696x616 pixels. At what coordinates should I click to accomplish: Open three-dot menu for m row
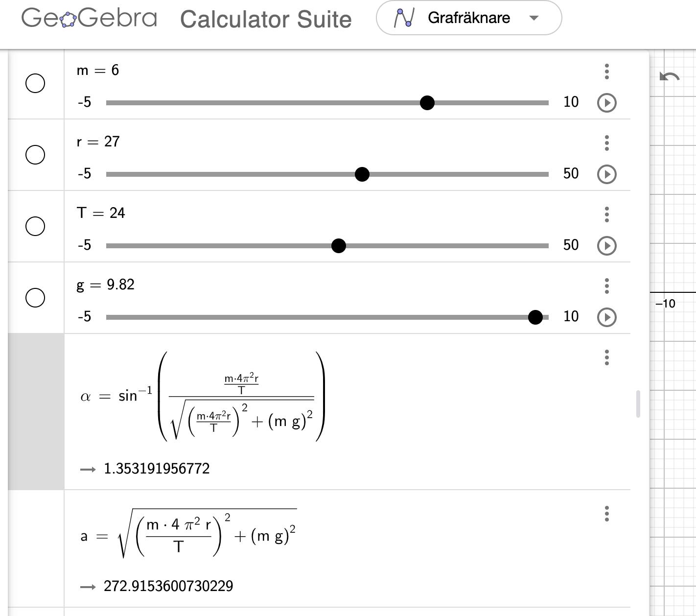coord(606,71)
